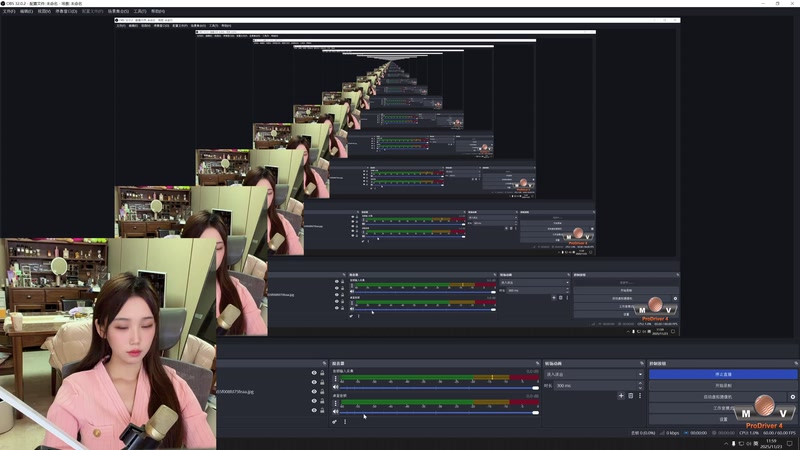Open virtual camera settings gear icon
This screenshot has height=450, width=800.
tap(793, 396)
